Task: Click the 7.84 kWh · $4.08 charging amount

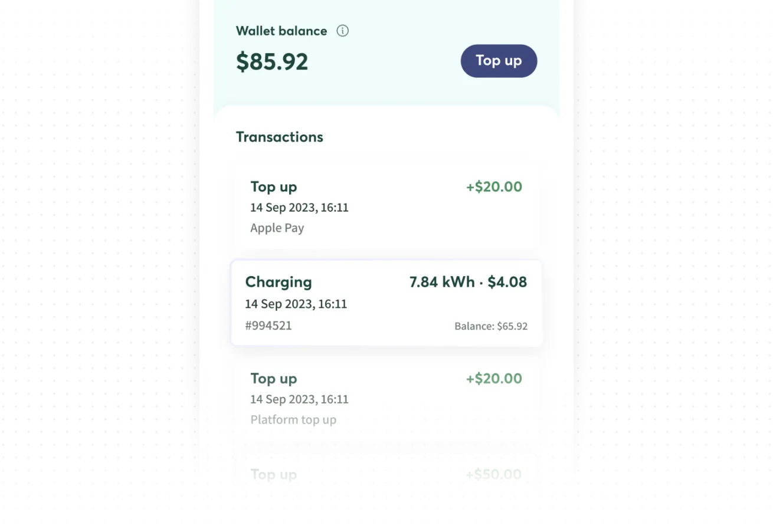Action: tap(468, 282)
